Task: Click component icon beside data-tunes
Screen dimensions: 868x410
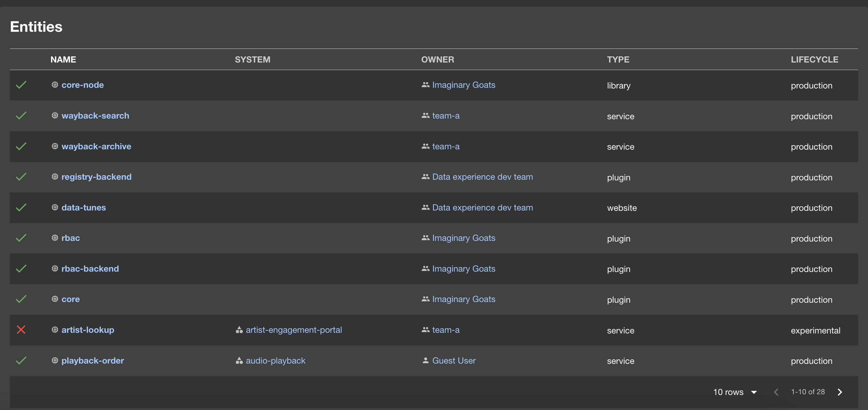Action: point(55,207)
